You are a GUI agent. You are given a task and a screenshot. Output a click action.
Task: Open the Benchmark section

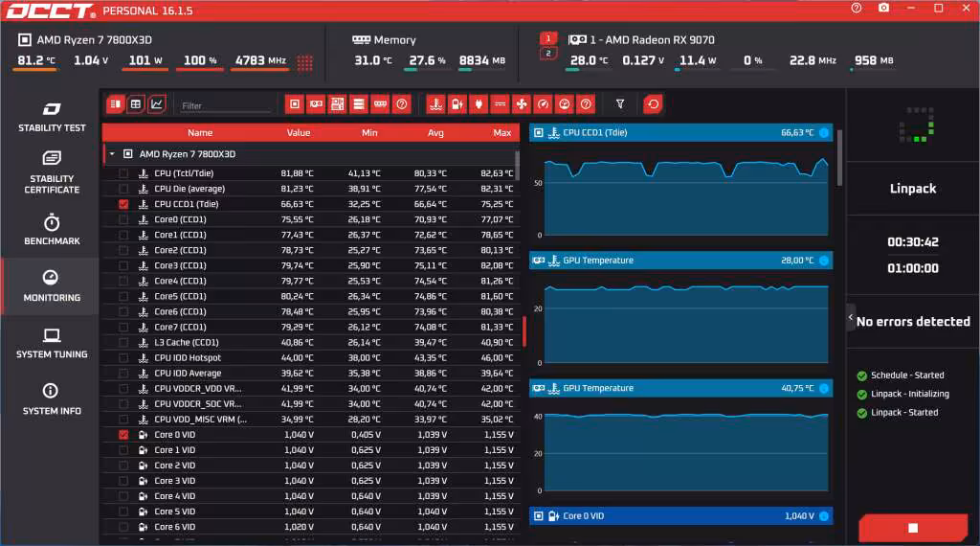[x=52, y=230]
